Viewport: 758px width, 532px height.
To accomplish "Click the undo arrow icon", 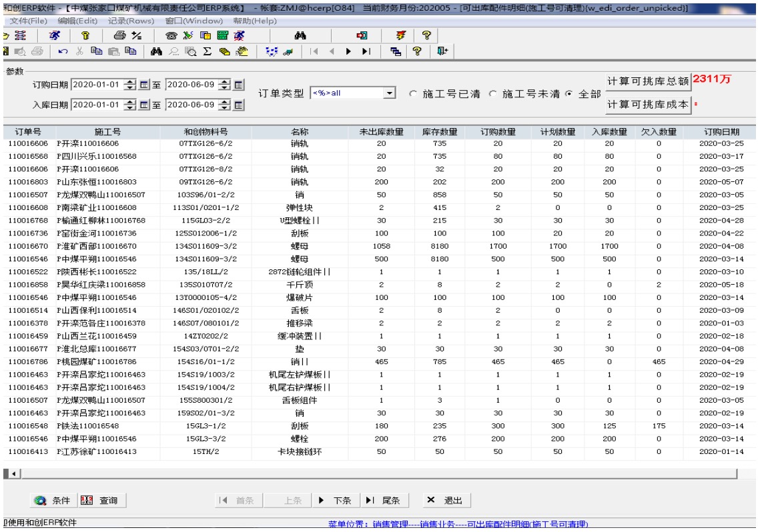I will point(63,51).
